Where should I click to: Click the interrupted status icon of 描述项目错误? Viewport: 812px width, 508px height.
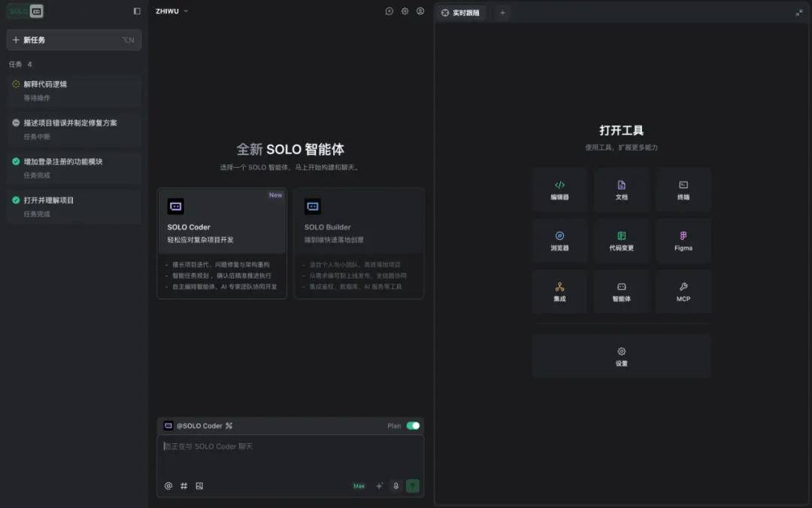coord(16,123)
